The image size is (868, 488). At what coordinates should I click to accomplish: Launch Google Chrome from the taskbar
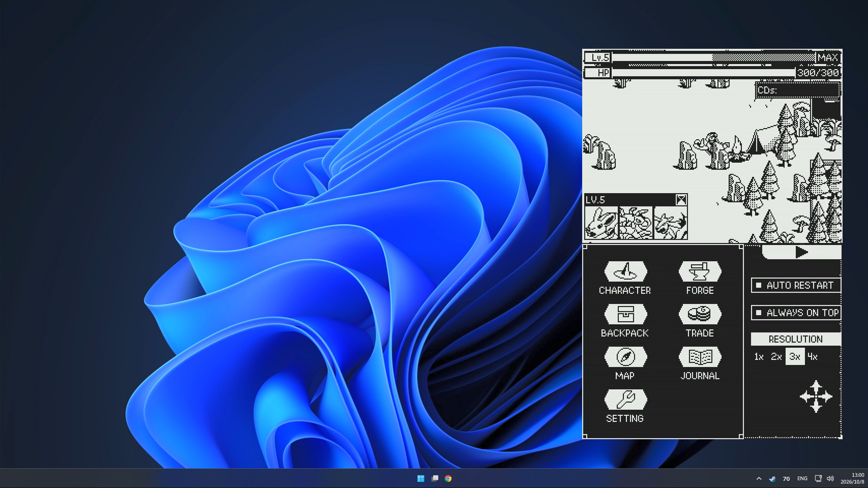point(448,479)
